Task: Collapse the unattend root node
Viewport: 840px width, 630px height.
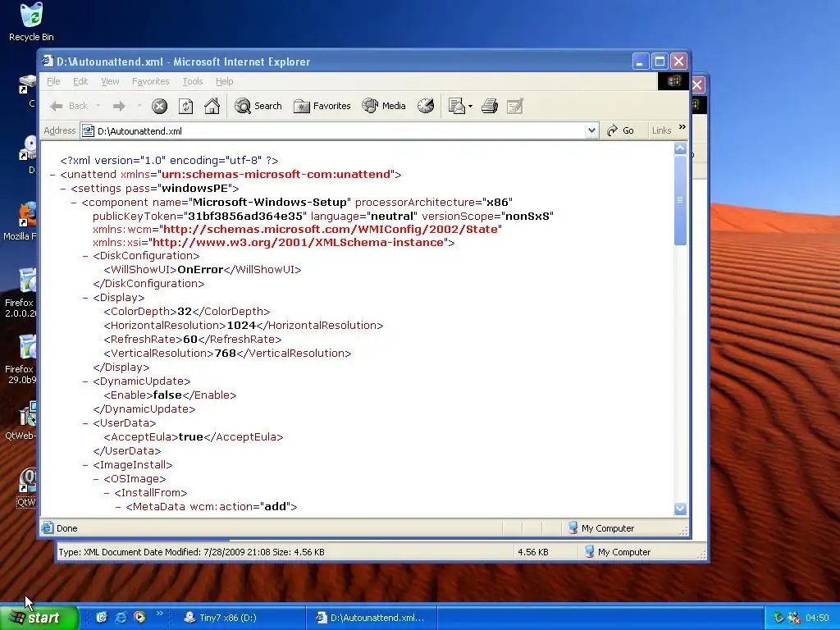Action: coord(52,175)
